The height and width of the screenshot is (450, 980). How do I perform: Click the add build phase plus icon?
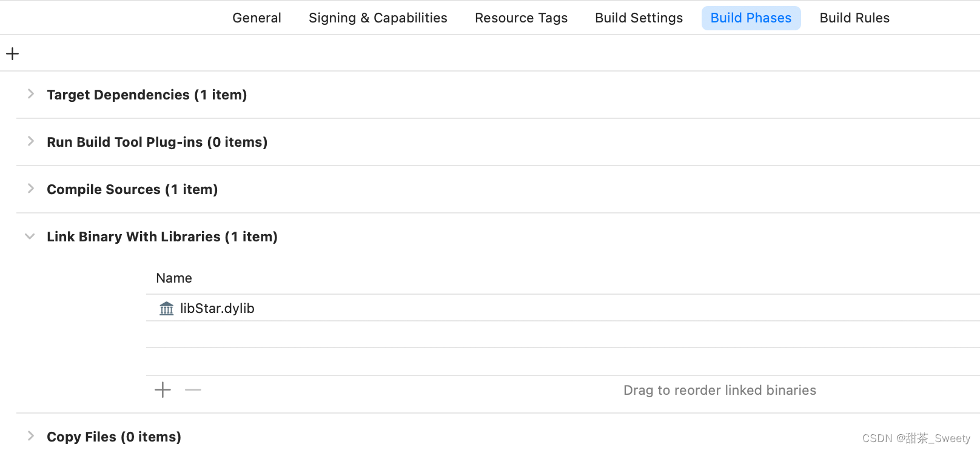pyautogui.click(x=12, y=54)
